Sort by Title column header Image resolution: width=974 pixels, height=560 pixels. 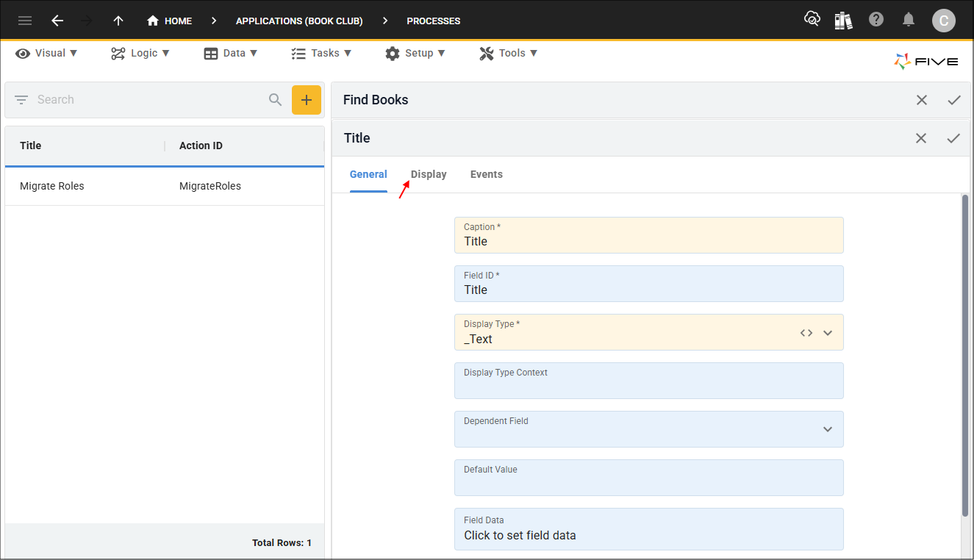pos(31,146)
